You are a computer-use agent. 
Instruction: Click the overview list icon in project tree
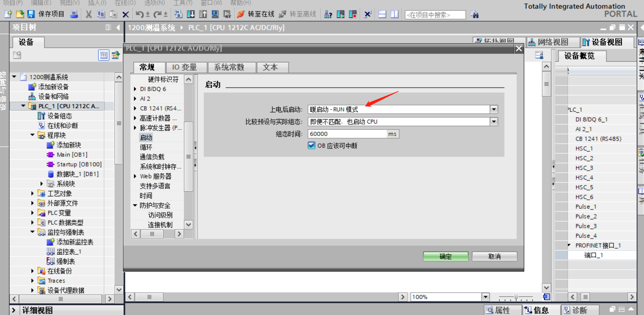104,55
